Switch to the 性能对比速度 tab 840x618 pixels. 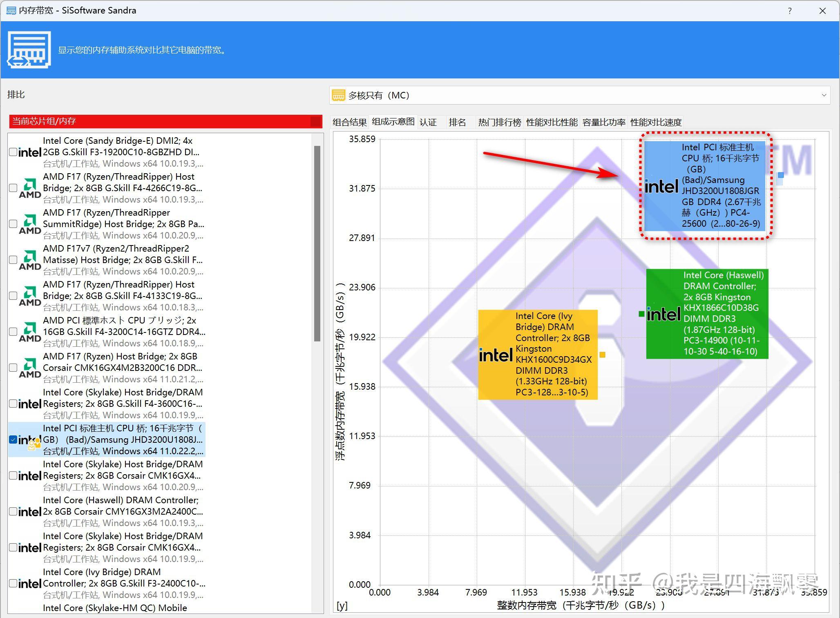[656, 122]
